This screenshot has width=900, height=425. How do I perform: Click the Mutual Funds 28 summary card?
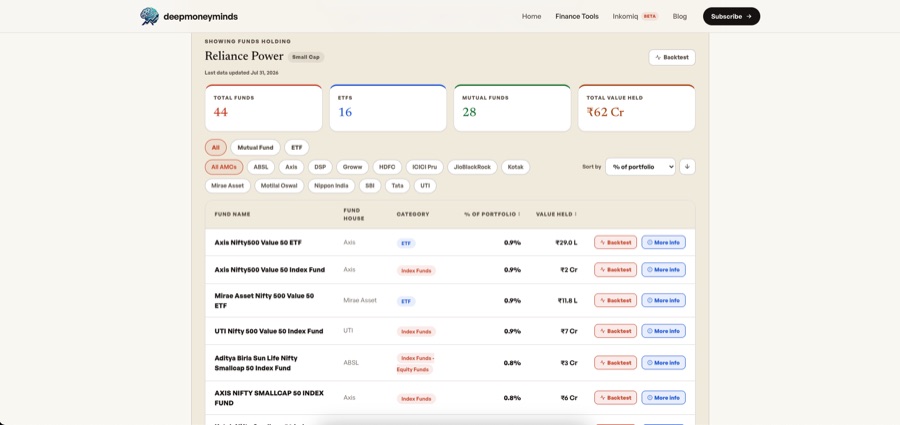pos(513,108)
